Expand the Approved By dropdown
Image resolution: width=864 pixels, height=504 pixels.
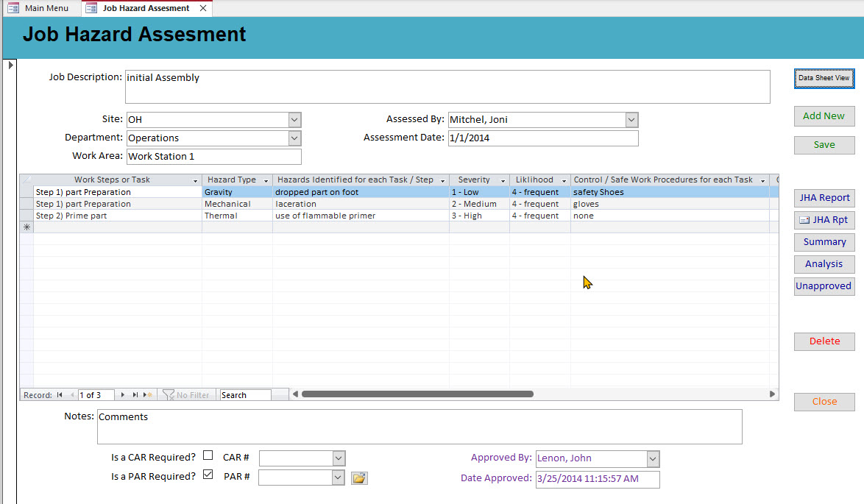click(653, 459)
